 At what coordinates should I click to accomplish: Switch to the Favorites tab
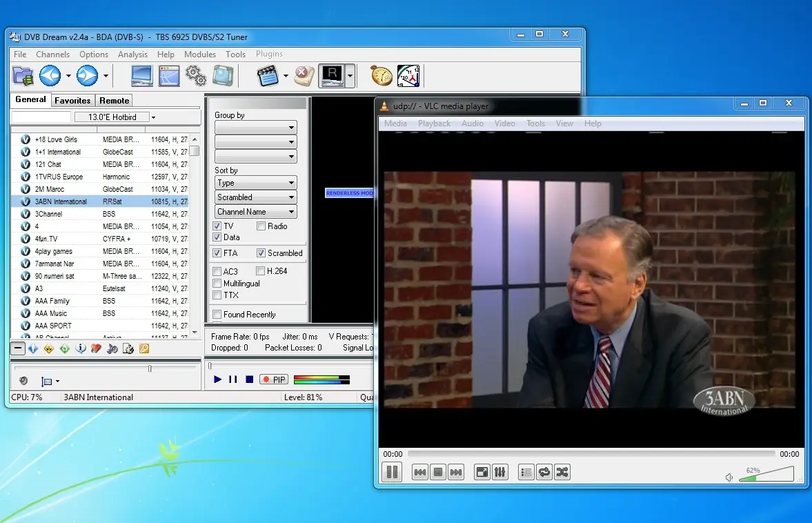[x=72, y=101]
